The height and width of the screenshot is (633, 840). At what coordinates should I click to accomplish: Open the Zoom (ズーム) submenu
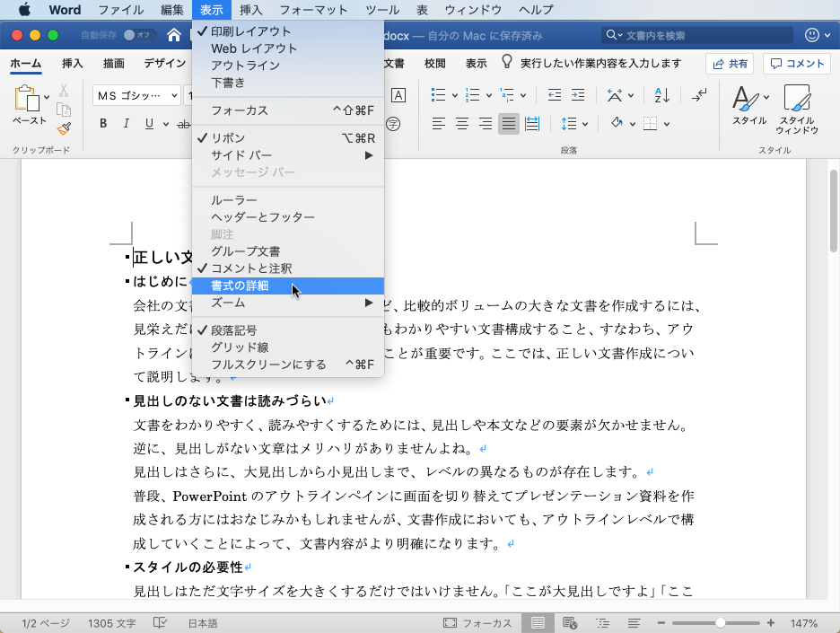pyautogui.click(x=288, y=303)
